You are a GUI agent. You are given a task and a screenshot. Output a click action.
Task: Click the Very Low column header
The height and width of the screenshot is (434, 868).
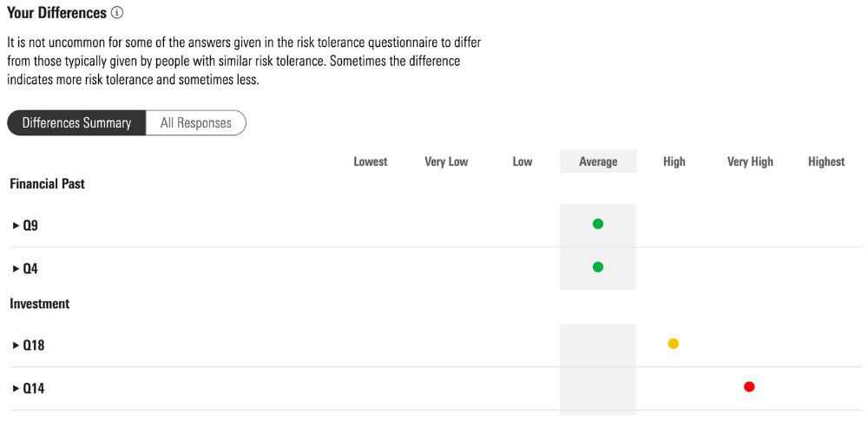(446, 161)
